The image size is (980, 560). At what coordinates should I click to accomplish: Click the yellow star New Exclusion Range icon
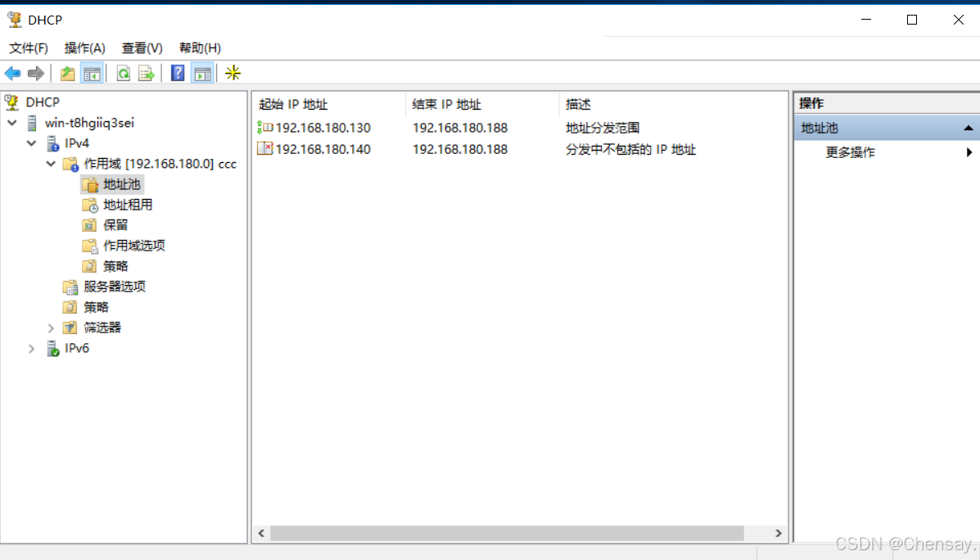[x=233, y=73]
